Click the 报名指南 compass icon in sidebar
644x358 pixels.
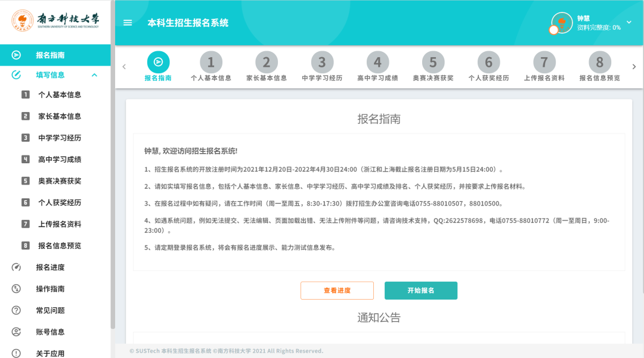tap(16, 55)
